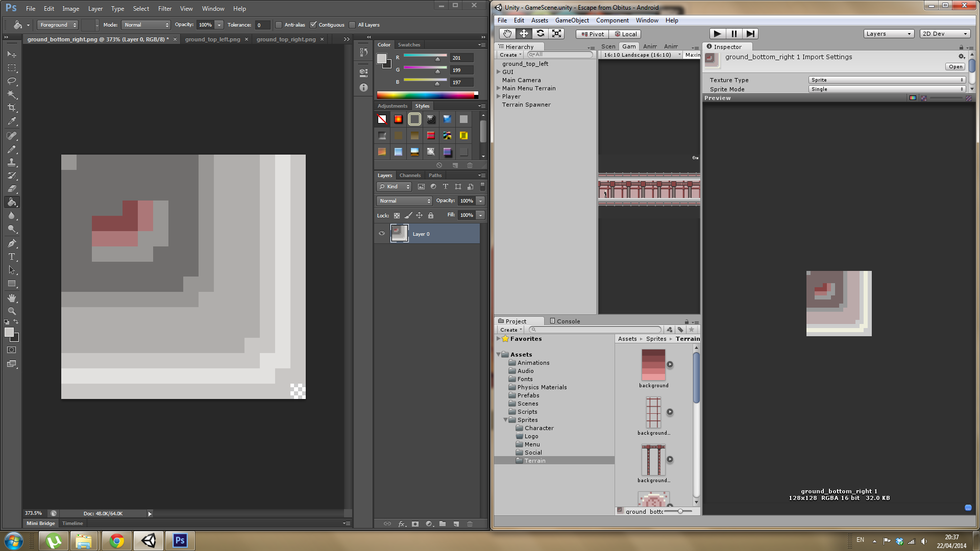The image size is (980, 551).
Task: Select the Horizontal Type tool
Action: [12, 257]
